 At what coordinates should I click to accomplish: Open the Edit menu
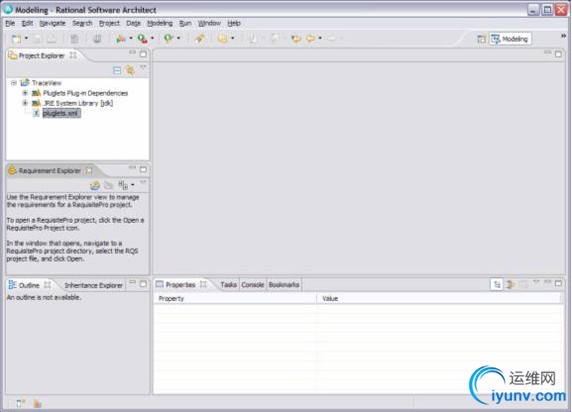[27, 23]
